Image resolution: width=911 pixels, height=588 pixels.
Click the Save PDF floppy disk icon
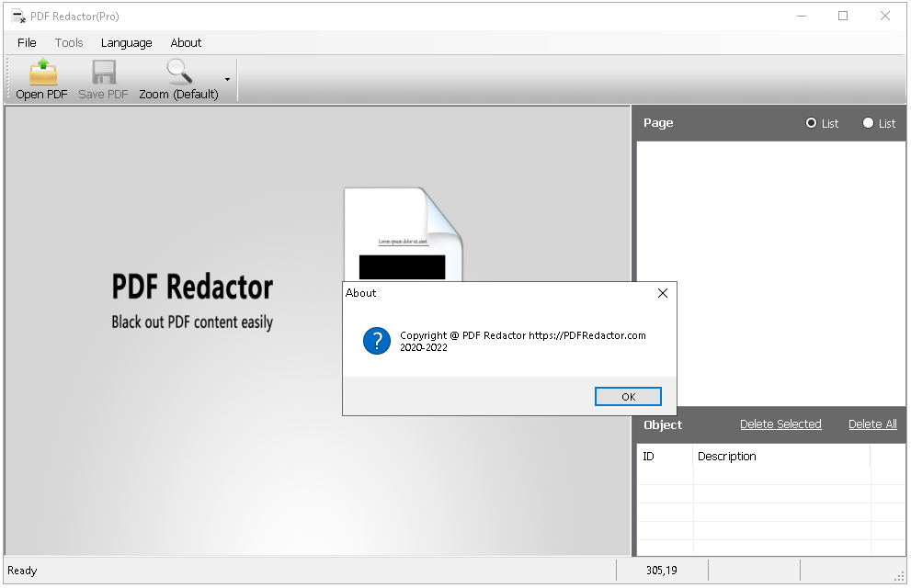click(x=104, y=72)
